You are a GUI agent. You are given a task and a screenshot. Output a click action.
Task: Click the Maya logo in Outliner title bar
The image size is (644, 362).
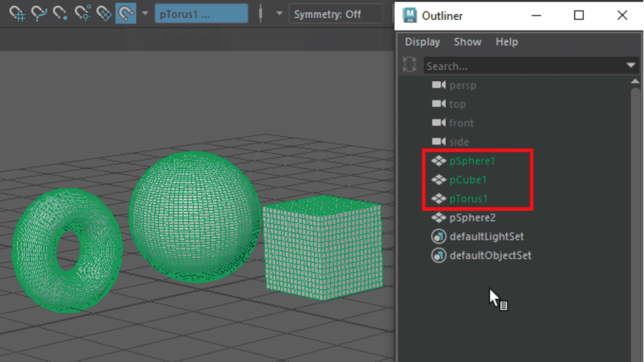pos(410,15)
